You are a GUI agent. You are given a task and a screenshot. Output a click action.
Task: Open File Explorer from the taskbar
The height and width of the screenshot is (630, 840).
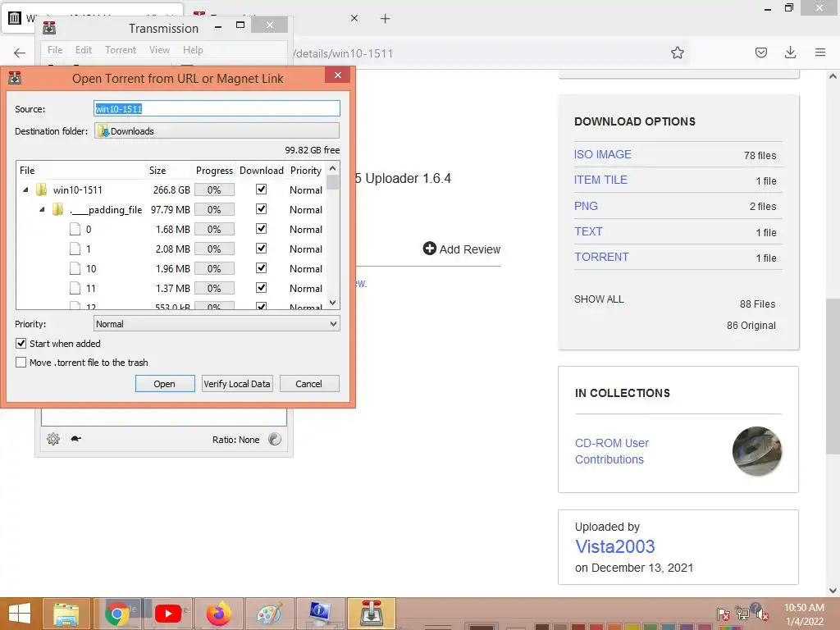[x=66, y=614]
